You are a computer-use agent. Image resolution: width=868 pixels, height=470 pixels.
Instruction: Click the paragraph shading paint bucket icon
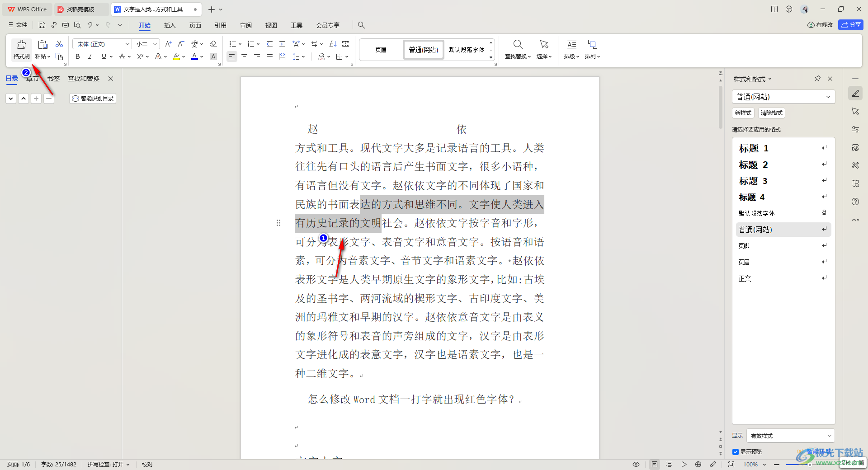(321, 56)
